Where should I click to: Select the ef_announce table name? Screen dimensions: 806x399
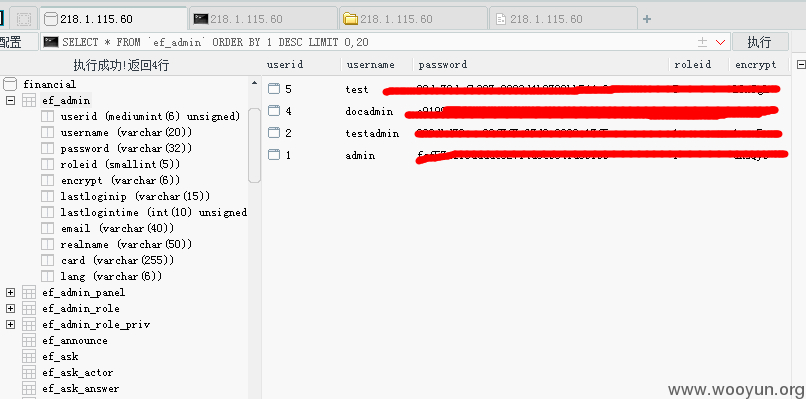[75, 340]
